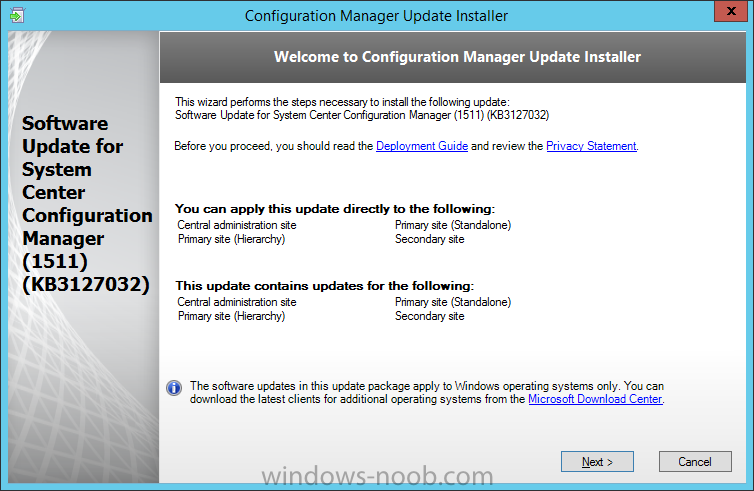Select Central administration site under apply directly
The width and height of the screenshot is (754, 491).
point(237,225)
